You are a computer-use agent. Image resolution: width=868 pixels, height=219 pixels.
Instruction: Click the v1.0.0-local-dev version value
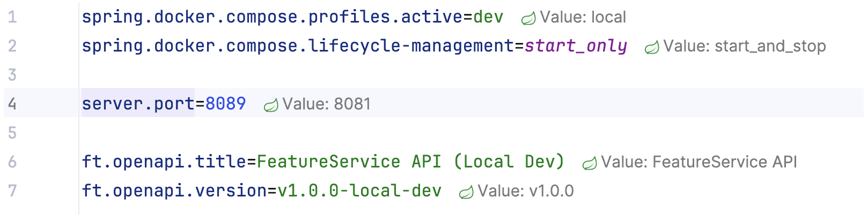(359, 191)
